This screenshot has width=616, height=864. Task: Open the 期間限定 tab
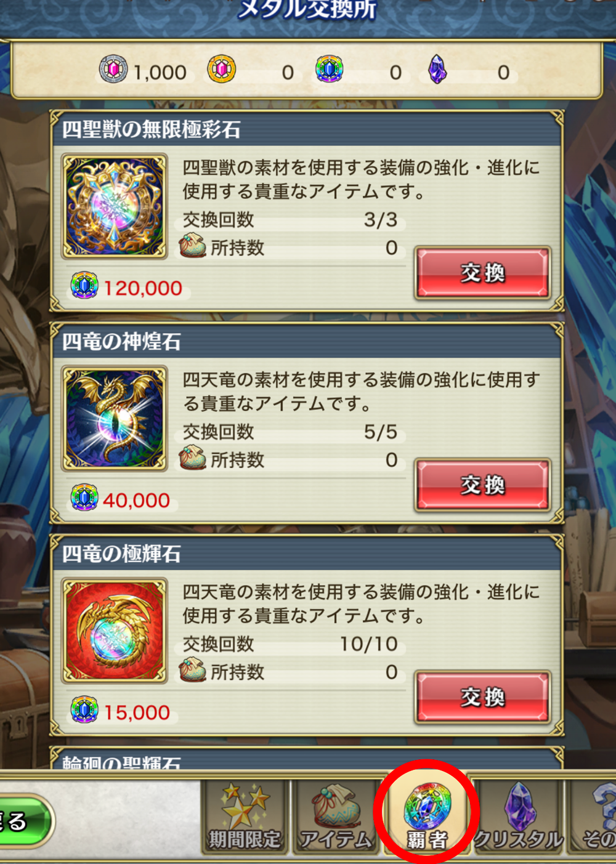pos(245,816)
